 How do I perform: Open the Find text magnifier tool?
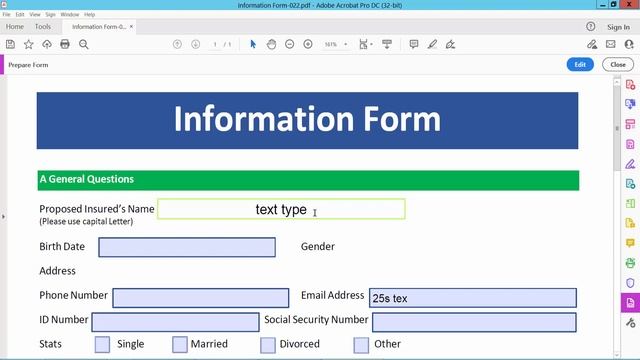point(84,44)
